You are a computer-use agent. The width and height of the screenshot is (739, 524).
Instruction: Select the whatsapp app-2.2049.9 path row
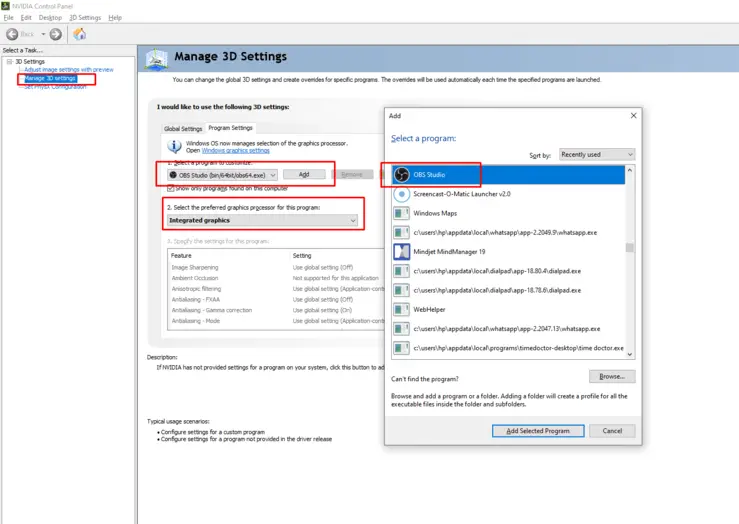(509, 232)
